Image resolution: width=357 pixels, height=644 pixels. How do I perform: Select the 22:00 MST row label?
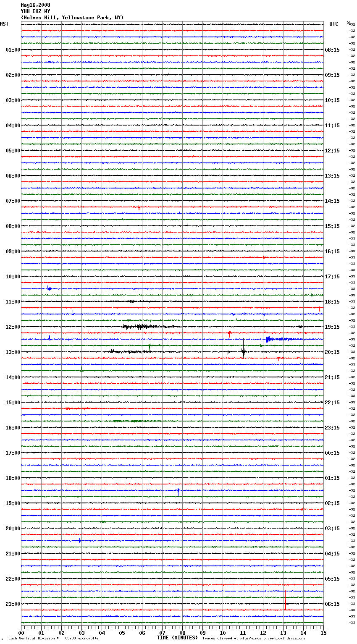(13, 579)
